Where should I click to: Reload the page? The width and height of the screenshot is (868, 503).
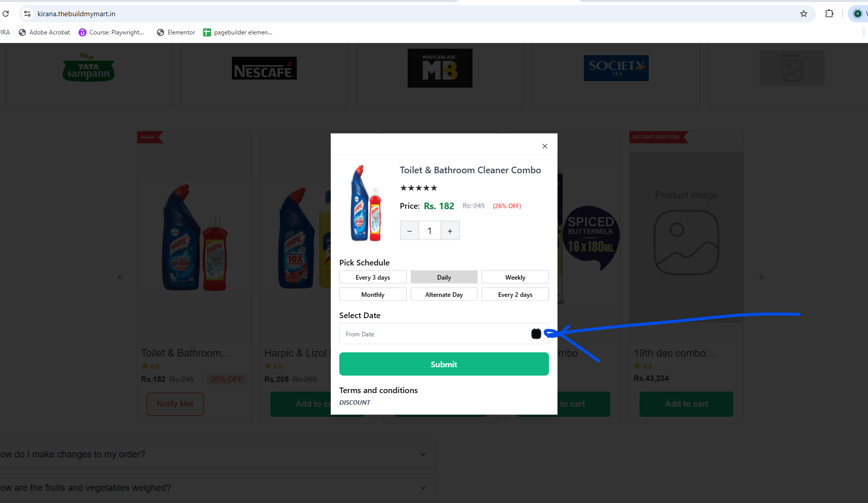point(6,14)
